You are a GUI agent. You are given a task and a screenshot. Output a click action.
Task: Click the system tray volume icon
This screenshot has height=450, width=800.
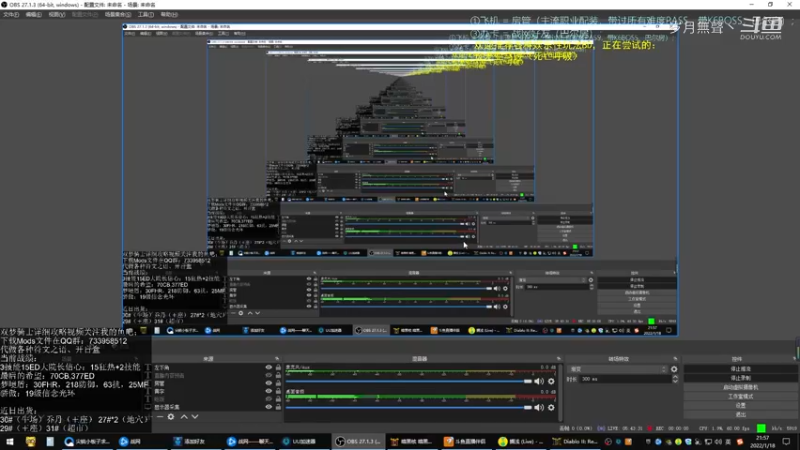[x=718, y=441]
